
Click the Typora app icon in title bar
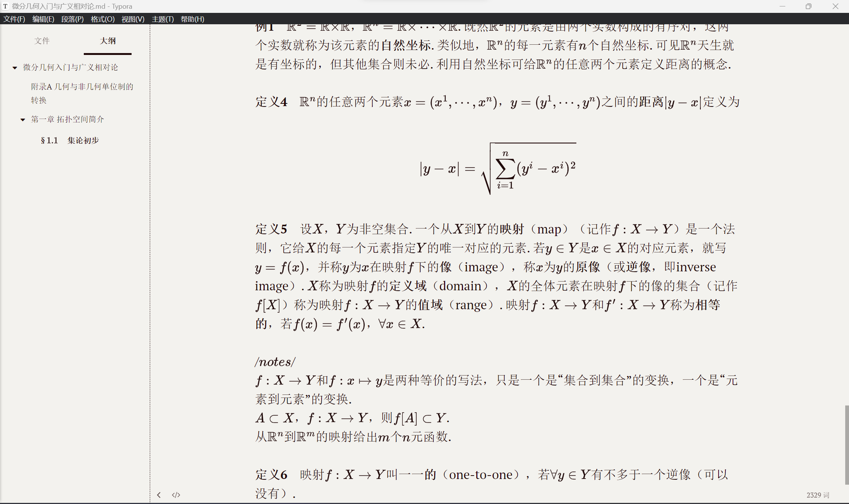pyautogui.click(x=5, y=6)
